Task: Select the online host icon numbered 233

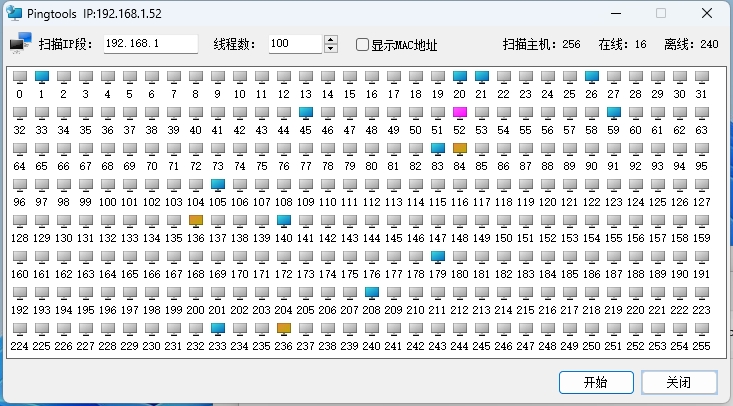Action: tap(218, 329)
